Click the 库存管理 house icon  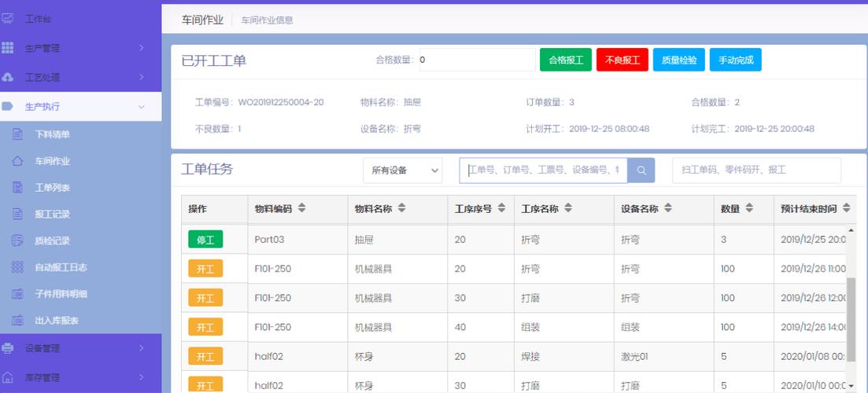pyautogui.click(x=8, y=377)
